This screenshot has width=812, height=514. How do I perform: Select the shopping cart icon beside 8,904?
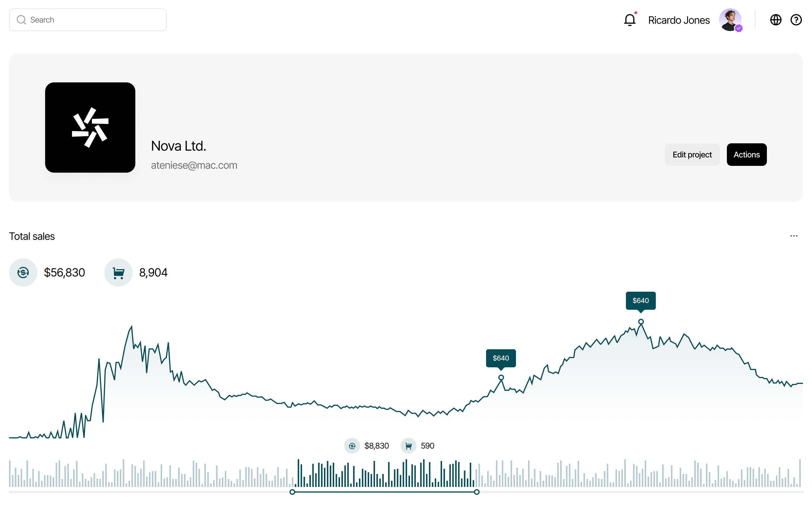coord(118,272)
